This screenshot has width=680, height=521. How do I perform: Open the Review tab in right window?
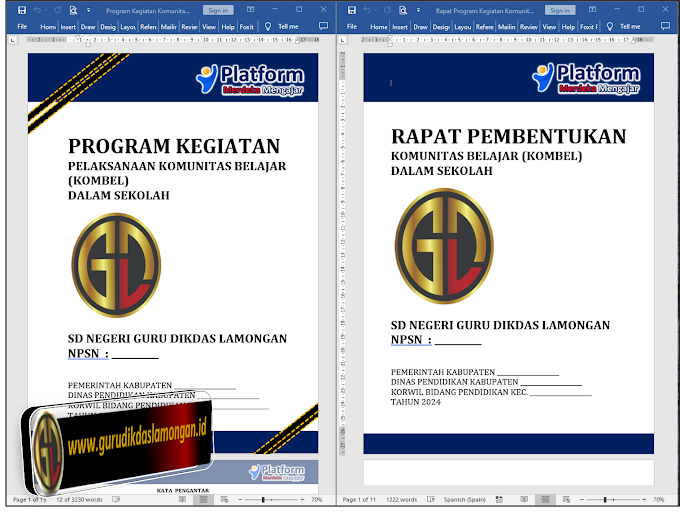coord(529,27)
